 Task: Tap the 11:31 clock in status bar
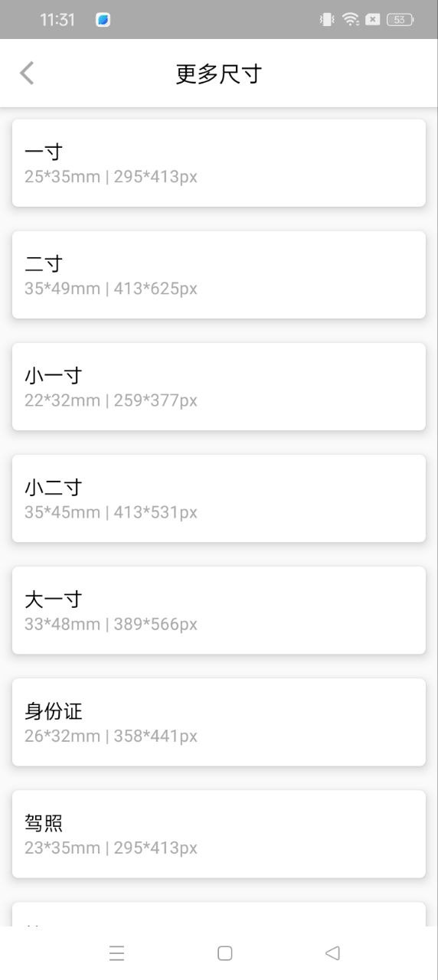click(57, 20)
